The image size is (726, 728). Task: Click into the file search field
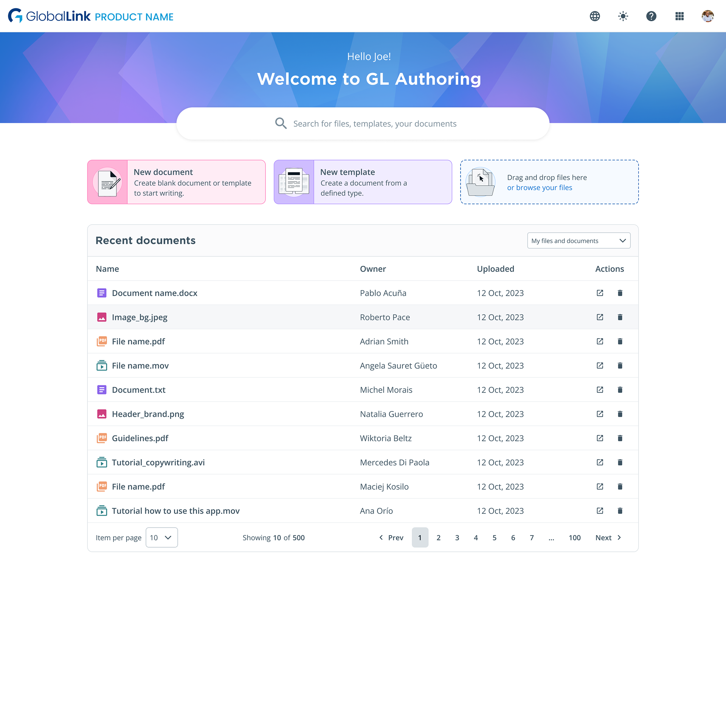363,124
